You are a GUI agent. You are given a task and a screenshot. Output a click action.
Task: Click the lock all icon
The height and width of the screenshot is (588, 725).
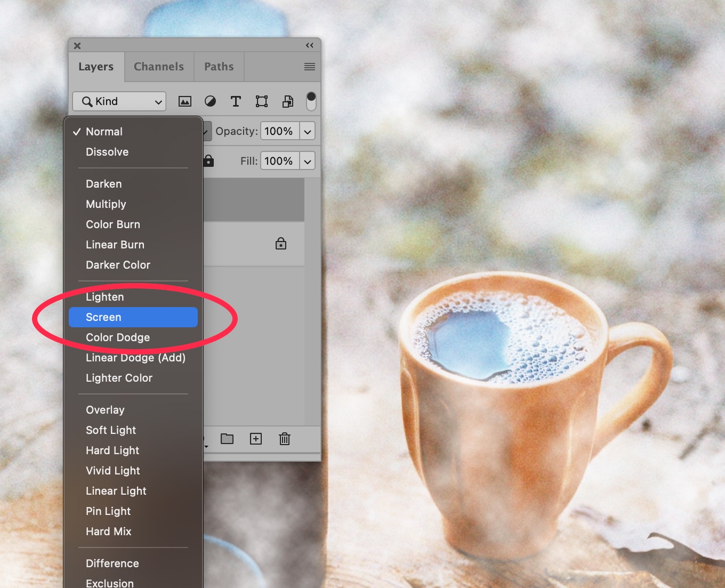point(208,161)
